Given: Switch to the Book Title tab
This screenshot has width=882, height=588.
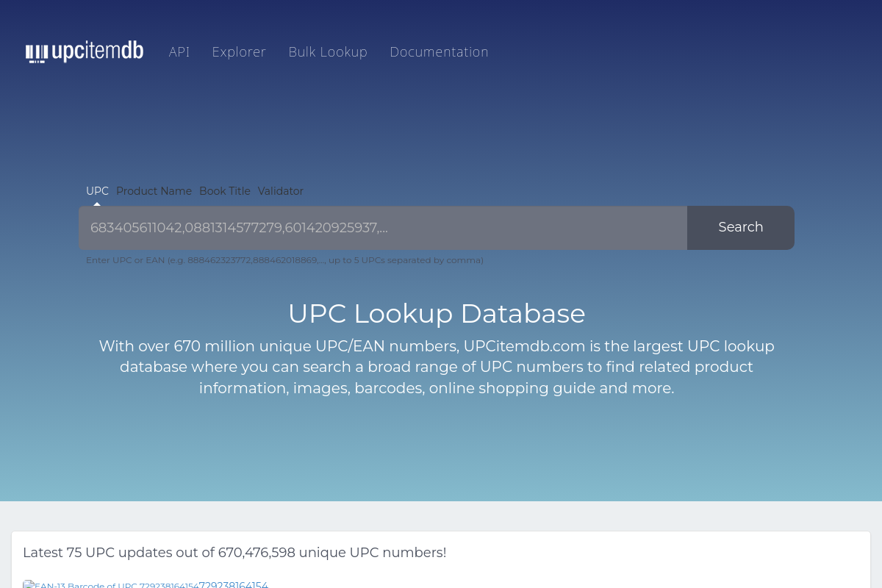Looking at the screenshot, I should pyautogui.click(x=225, y=191).
